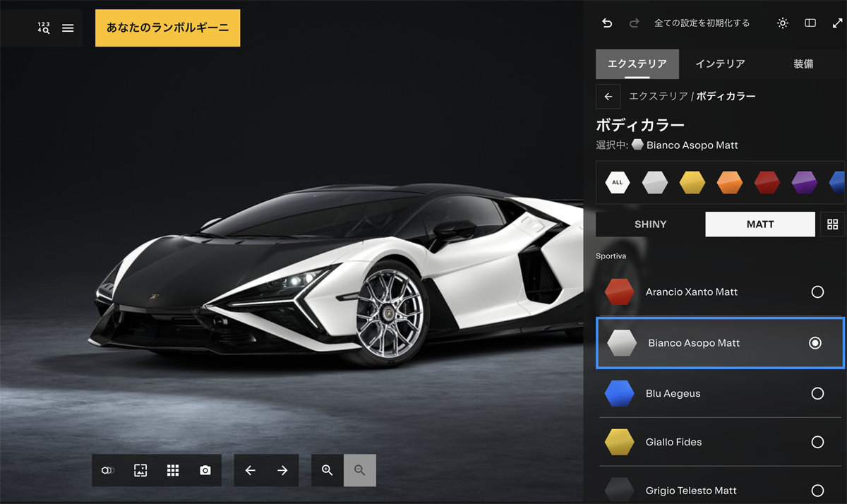Viewport: 847px width, 504px height.
Task: Click the Giallo Fides label
Action: pyautogui.click(x=673, y=442)
